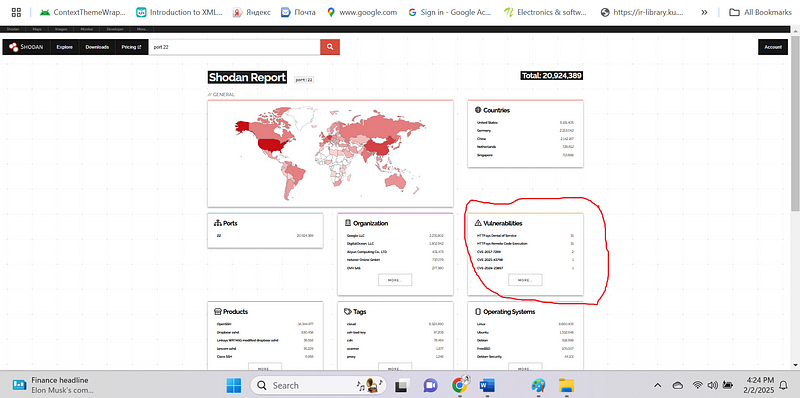
Task: Select OpenSSH in Products list
Action: 223,324
